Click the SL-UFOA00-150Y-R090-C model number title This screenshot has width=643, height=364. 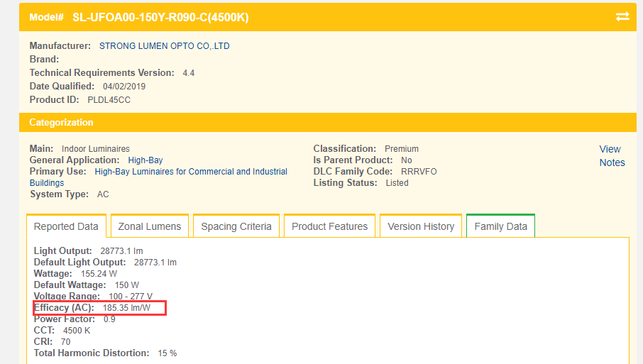(160, 17)
